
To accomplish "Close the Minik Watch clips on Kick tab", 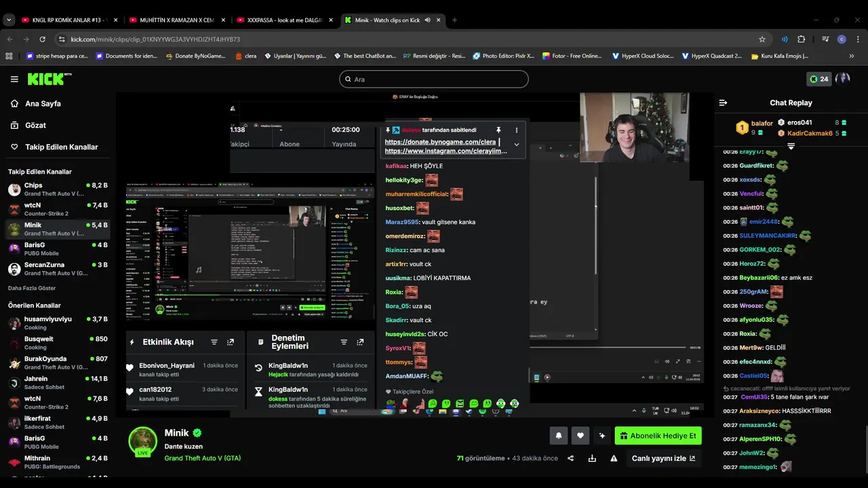I will pyautogui.click(x=439, y=20).
